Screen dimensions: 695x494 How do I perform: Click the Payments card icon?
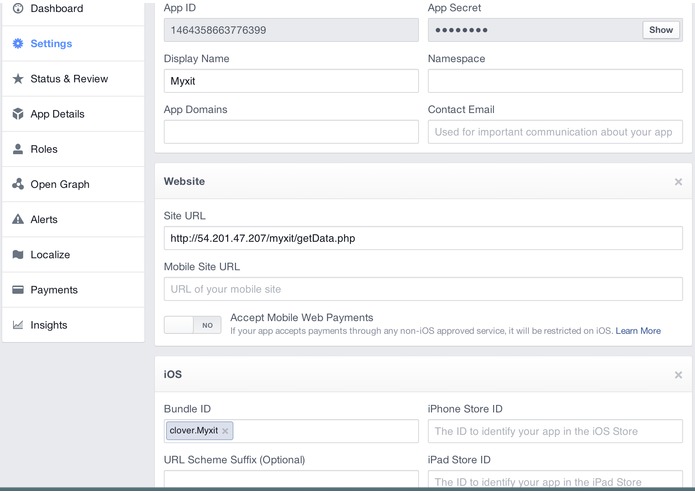18,290
